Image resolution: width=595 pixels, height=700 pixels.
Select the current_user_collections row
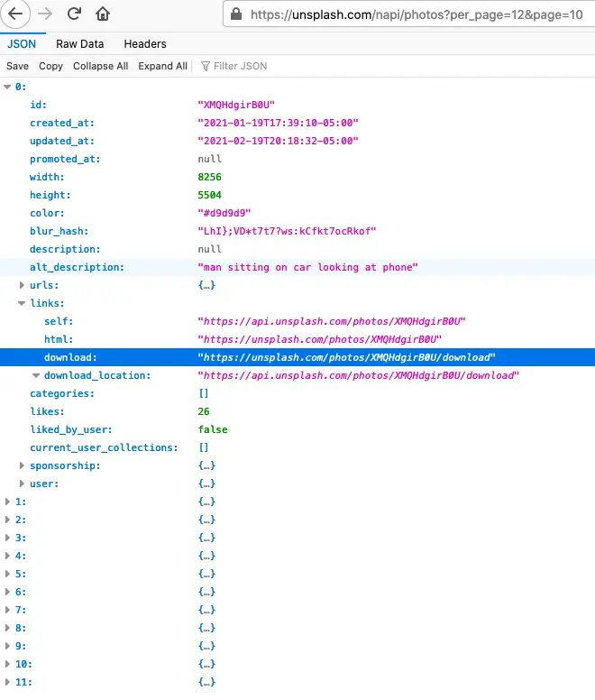coord(297,447)
